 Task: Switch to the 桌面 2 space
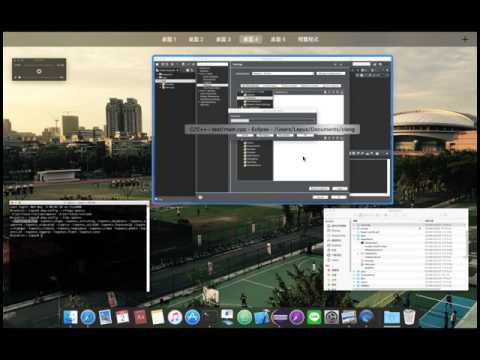(196, 39)
